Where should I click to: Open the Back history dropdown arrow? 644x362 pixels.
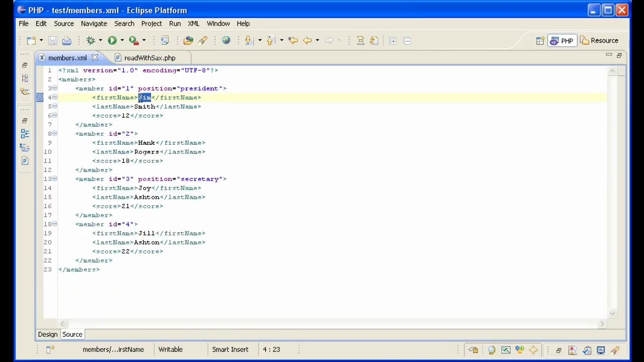tap(317, 41)
